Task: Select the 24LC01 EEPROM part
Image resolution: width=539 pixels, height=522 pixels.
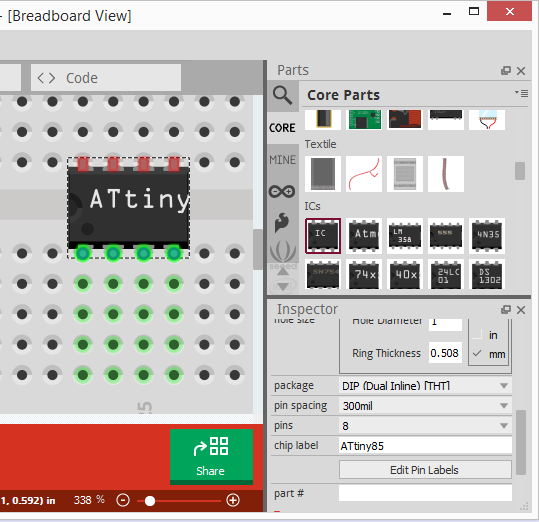Action: [446, 274]
